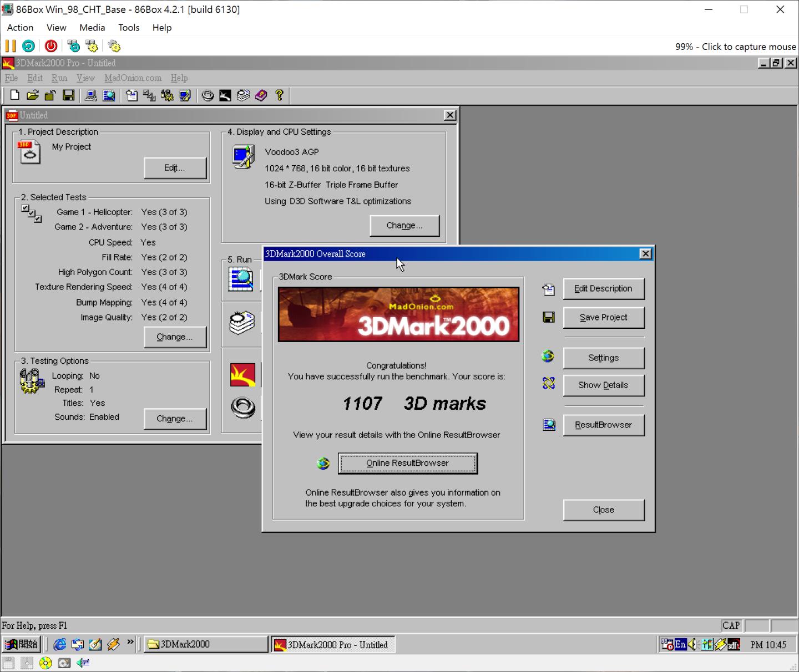Screen dimensions: 799x672
Task: Click the Settings button in score dialog
Action: point(604,358)
